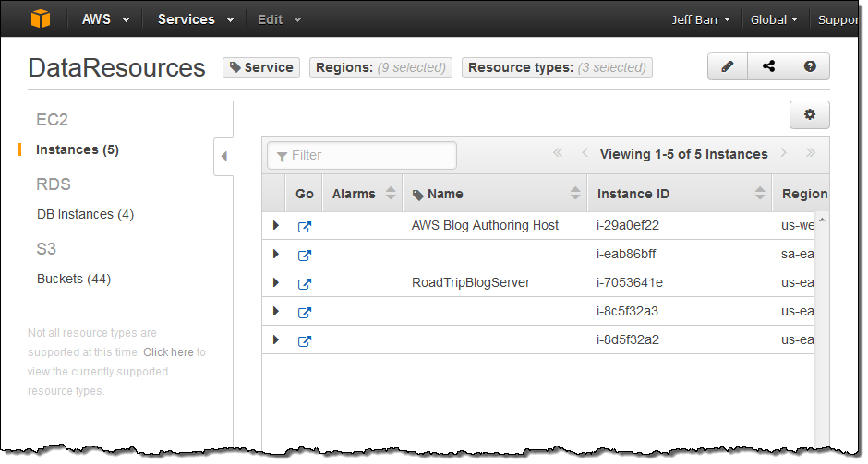Expand row details for instance i-eab86bff
Image resolution: width=868 pixels, height=464 pixels.
tap(275, 255)
